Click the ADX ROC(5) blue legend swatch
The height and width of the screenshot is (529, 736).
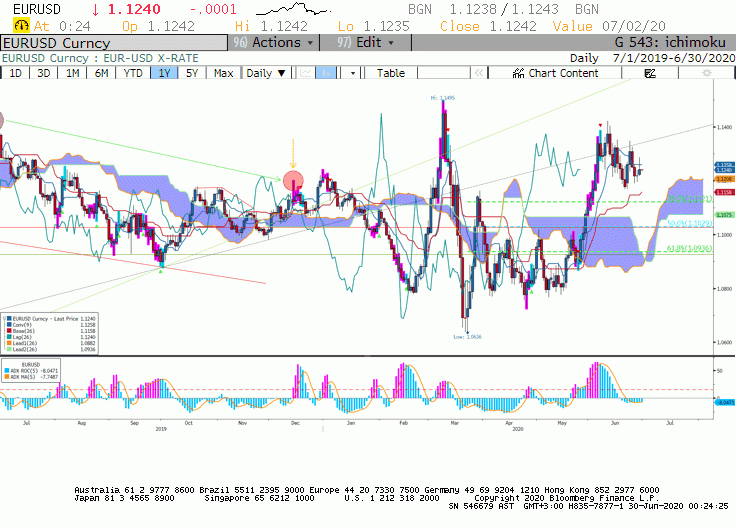7,371
